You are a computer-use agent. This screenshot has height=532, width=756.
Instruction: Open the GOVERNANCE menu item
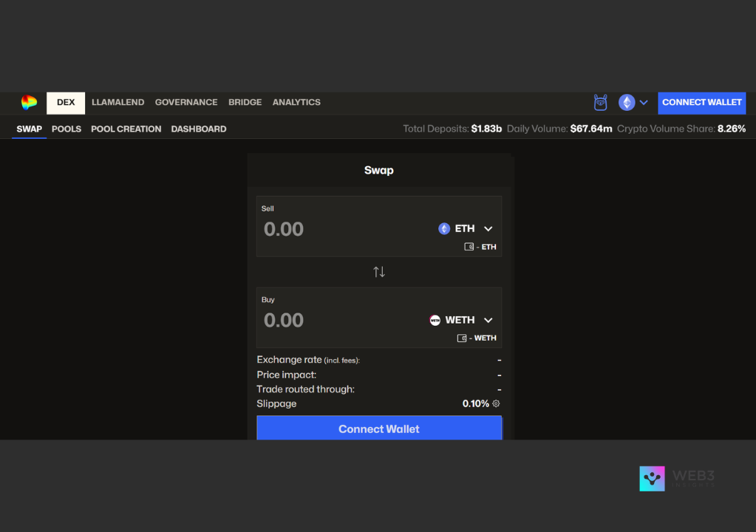(186, 103)
